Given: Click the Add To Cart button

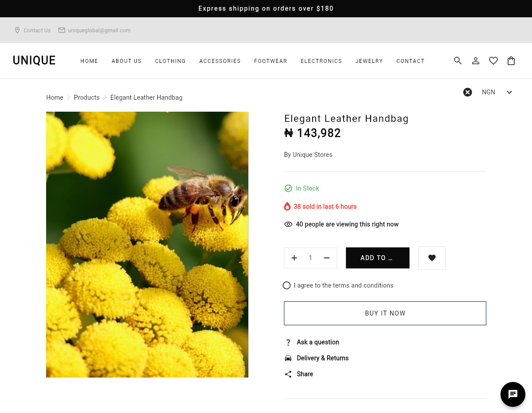Looking at the screenshot, I should tap(377, 258).
